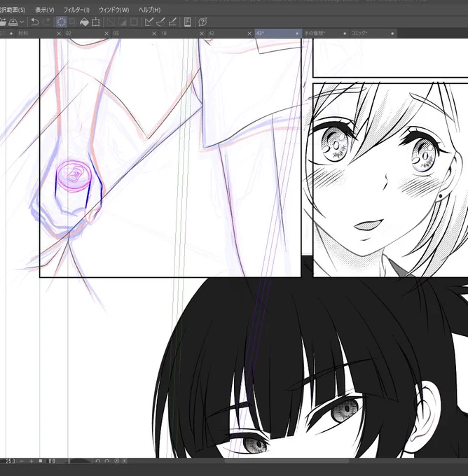Collapse the bottom bar chevron arrow
The height and width of the screenshot is (476, 468).
tap(125, 461)
